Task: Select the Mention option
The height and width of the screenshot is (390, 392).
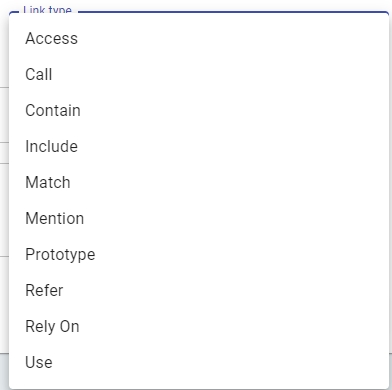Action: coord(199,218)
